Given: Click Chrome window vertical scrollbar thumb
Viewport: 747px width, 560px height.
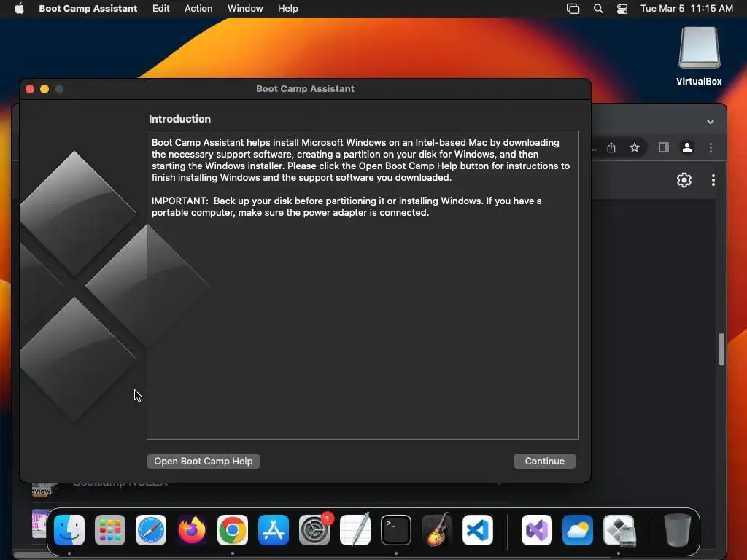Looking at the screenshot, I should point(721,349).
